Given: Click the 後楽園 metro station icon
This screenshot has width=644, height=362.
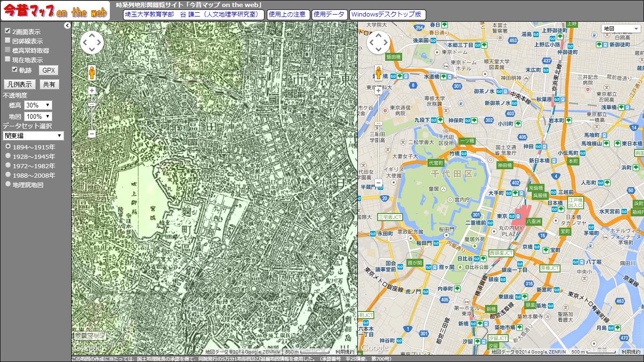Looking at the screenshot, I should tap(433, 41).
